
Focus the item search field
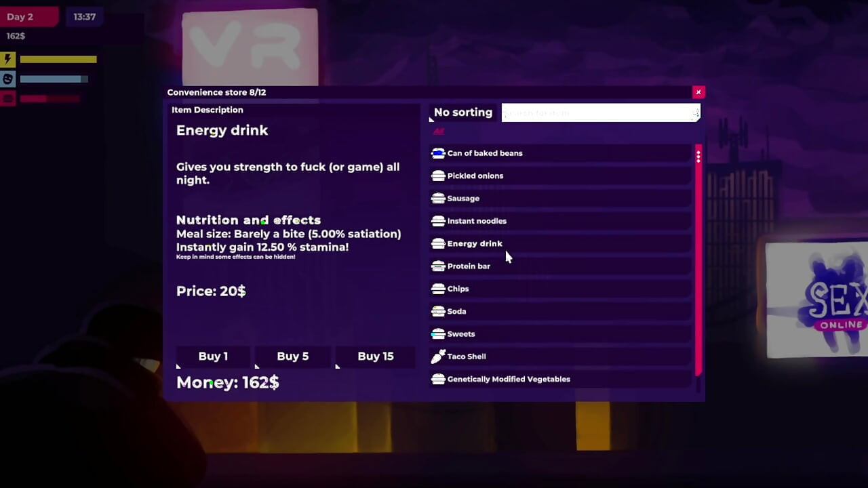click(601, 113)
